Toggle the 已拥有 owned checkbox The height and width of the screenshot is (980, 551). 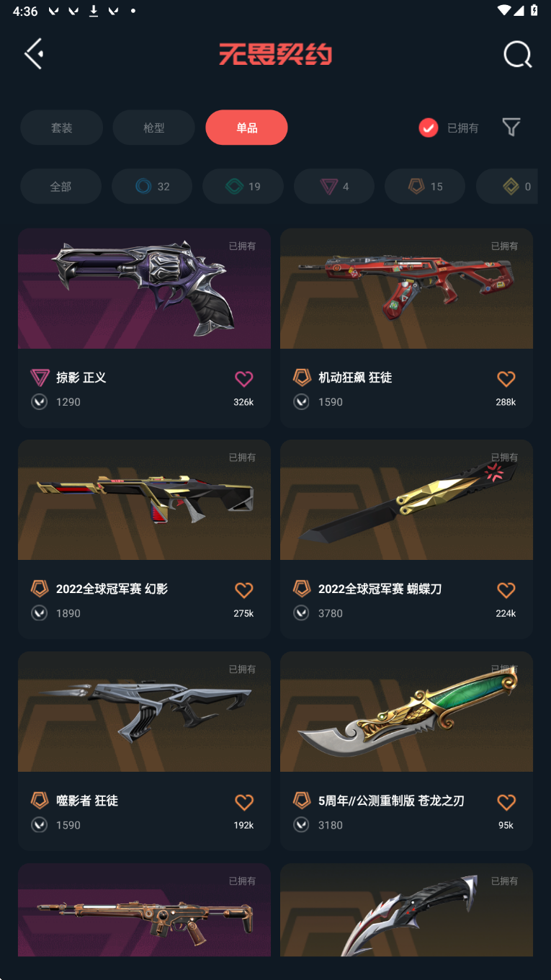429,128
